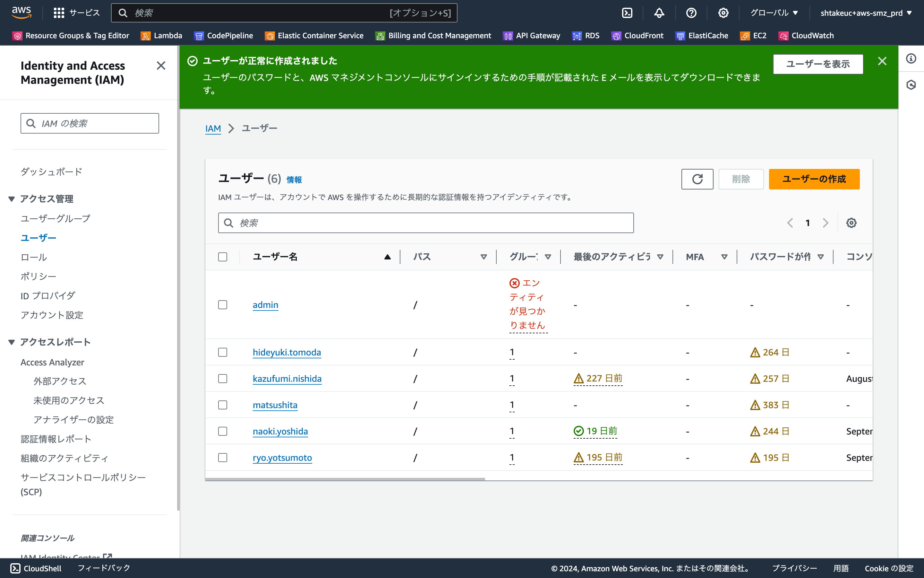The width and height of the screenshot is (924, 578).
Task: Open the shtakeuc+aws-smz_prd account menu
Action: pyautogui.click(x=866, y=13)
